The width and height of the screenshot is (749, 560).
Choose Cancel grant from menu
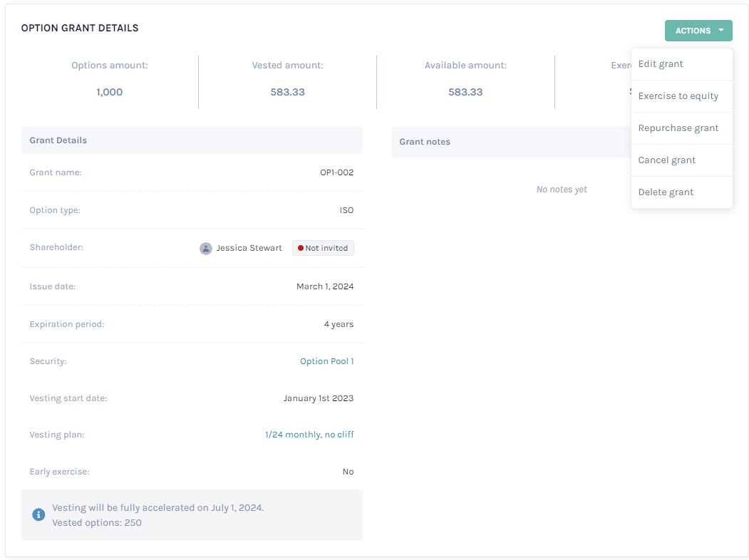point(681,160)
